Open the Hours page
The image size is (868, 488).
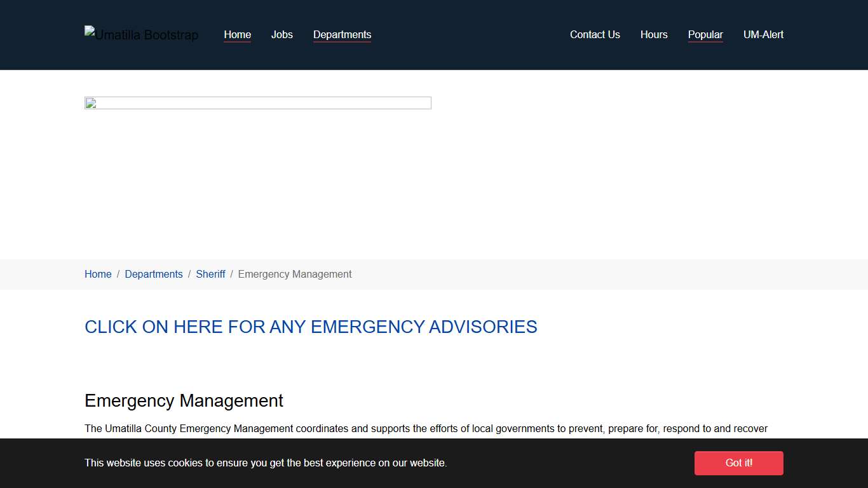point(654,34)
